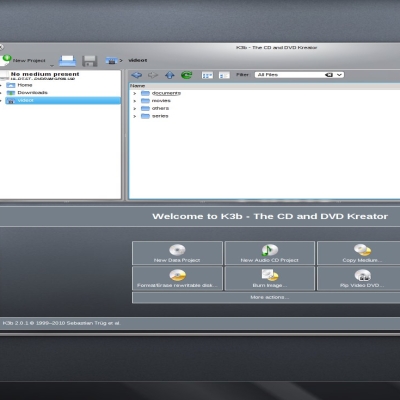Click the Downloads folder icon in sidebar
The height and width of the screenshot is (400, 400).
11,93
